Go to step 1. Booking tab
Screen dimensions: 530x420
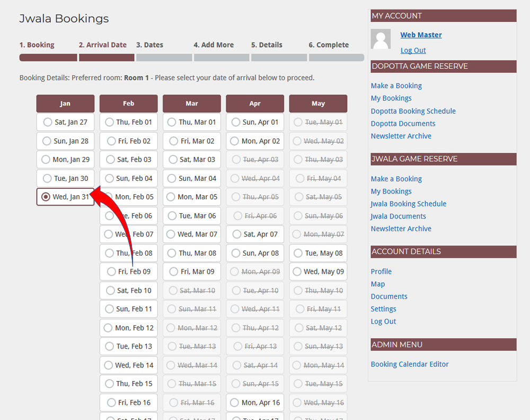pos(37,45)
